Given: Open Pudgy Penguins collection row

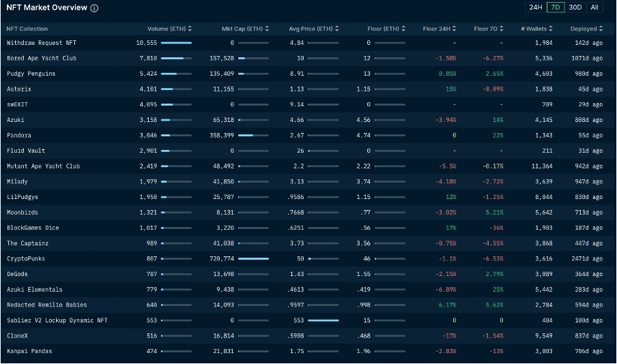Looking at the screenshot, I should coord(31,74).
